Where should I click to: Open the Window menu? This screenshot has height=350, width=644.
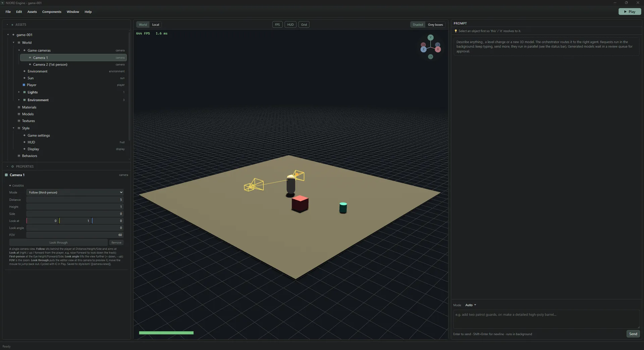73,12
